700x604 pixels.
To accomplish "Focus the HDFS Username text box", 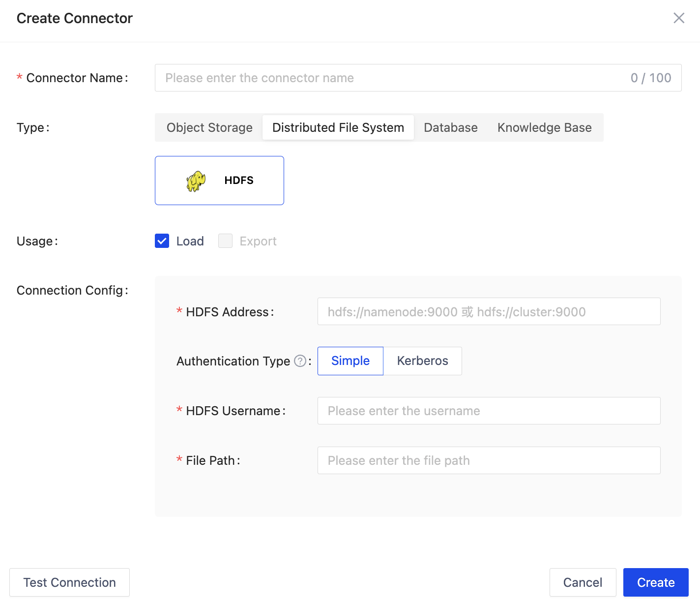I will (x=489, y=411).
